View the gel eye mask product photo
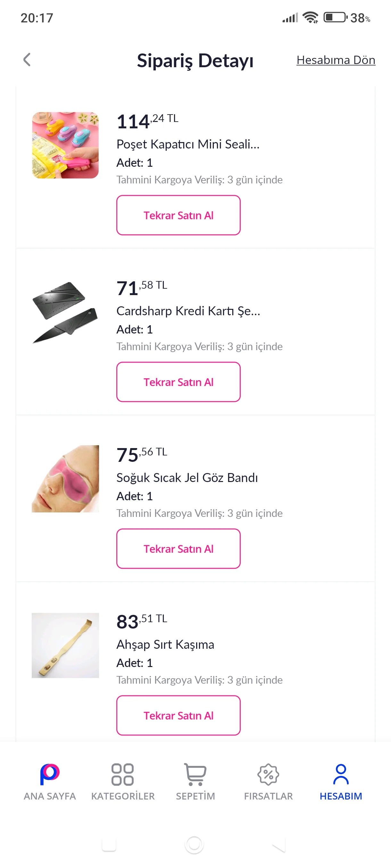The image size is (391, 868). pos(65,479)
